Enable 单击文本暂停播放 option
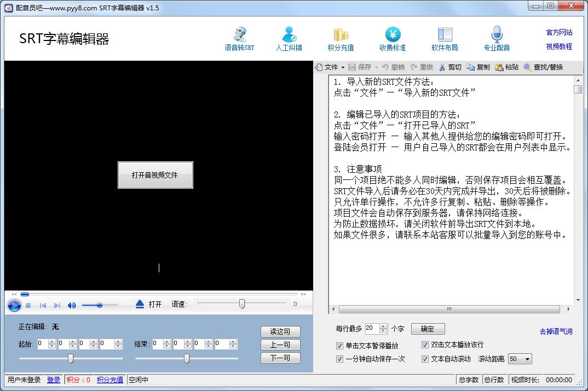Screen dimensions: 588x391 (x=341, y=345)
